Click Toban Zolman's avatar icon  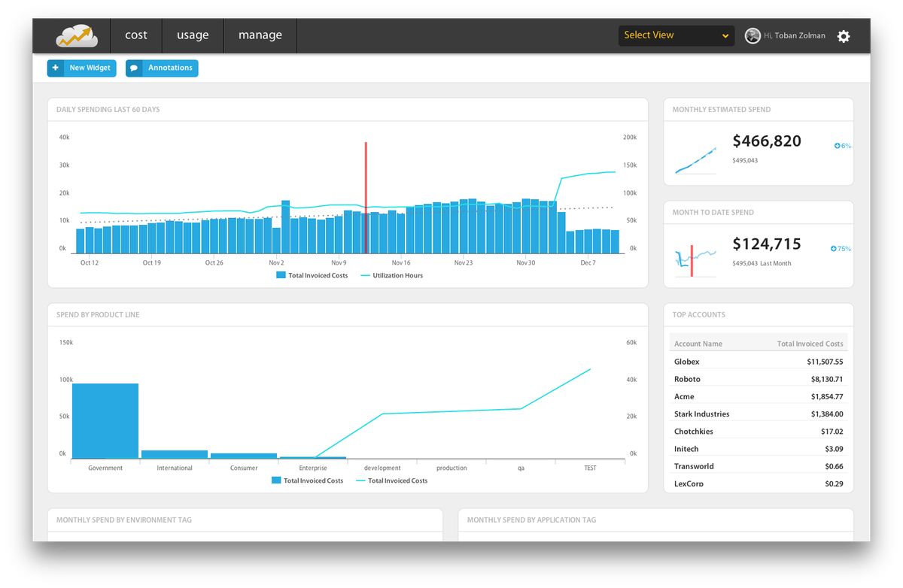coord(752,35)
